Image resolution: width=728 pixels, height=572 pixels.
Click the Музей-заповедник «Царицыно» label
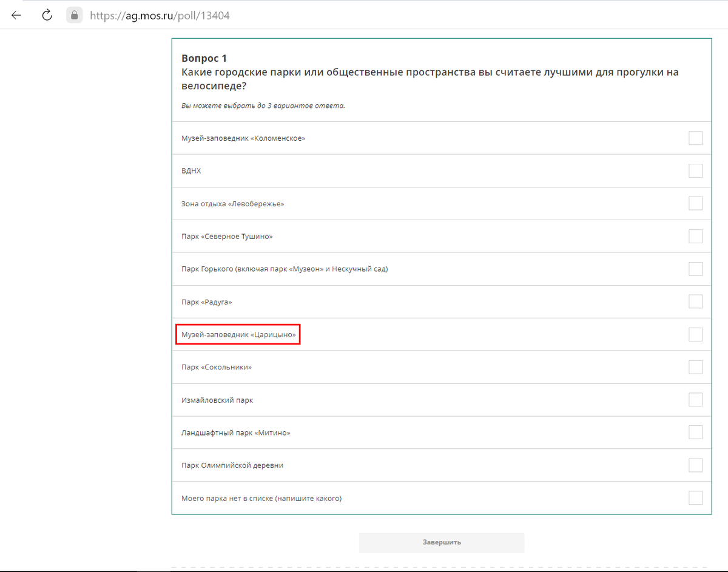point(238,335)
